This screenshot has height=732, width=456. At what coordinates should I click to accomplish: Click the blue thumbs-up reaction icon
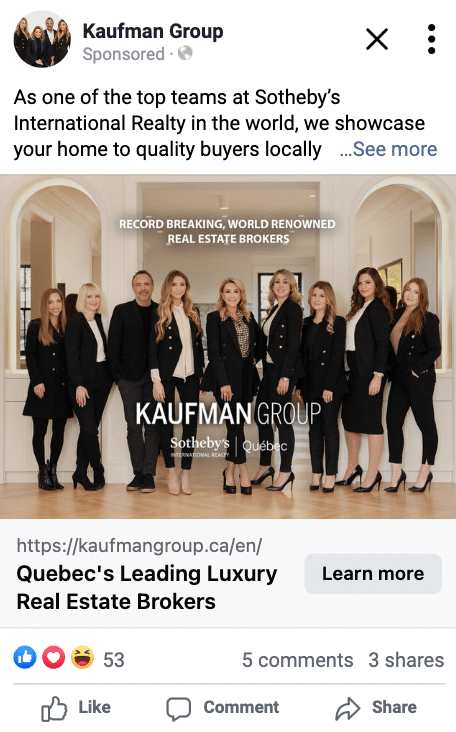tap(25, 657)
